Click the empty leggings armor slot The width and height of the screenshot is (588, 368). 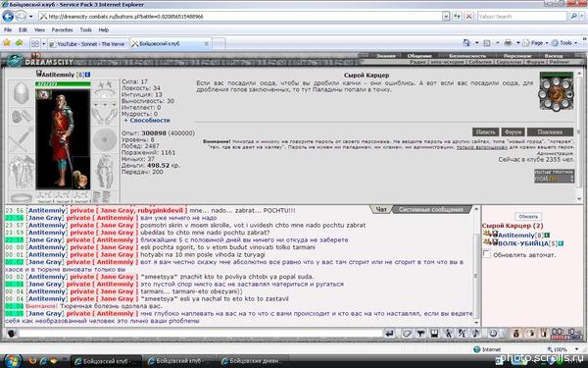(105, 172)
